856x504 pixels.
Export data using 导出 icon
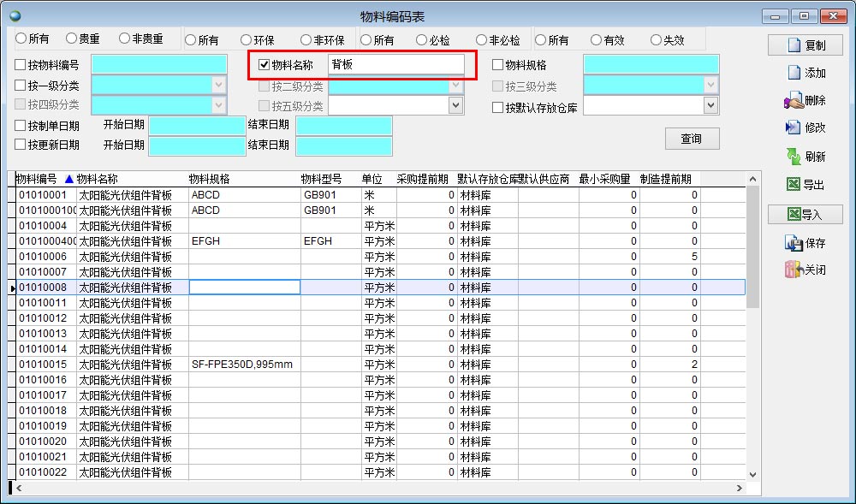click(x=794, y=185)
